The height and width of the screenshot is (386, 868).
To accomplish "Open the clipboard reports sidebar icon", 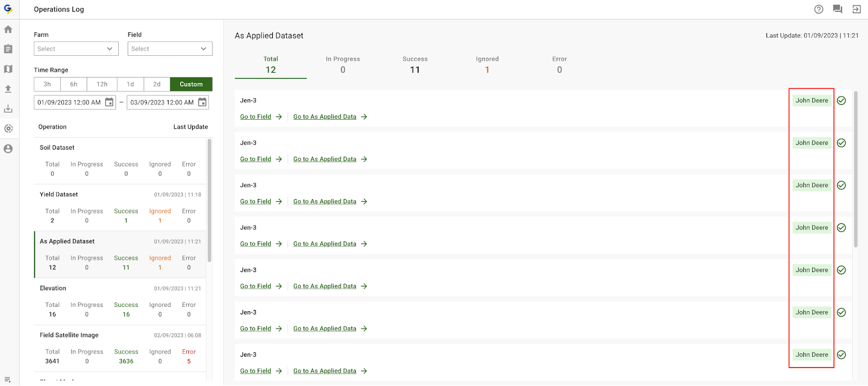I will click(x=8, y=49).
